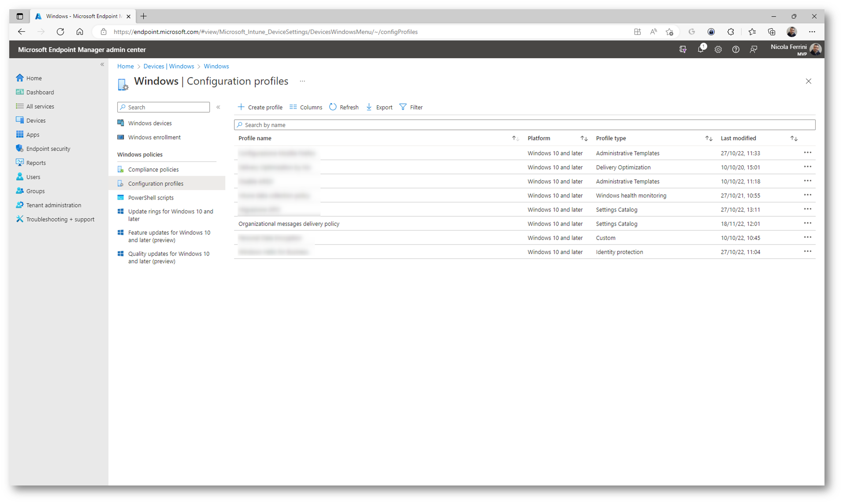Open Dashboard in the left navigation
This screenshot has width=843, height=504.
pyautogui.click(x=35, y=92)
